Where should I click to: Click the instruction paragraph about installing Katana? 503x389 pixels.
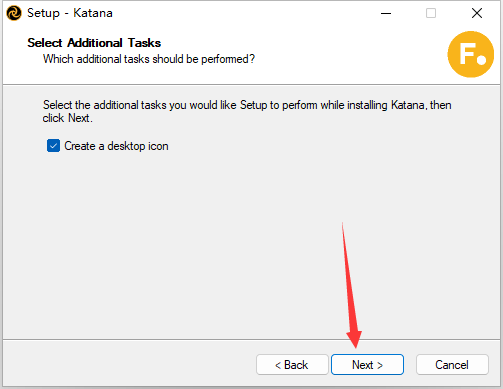(x=247, y=111)
